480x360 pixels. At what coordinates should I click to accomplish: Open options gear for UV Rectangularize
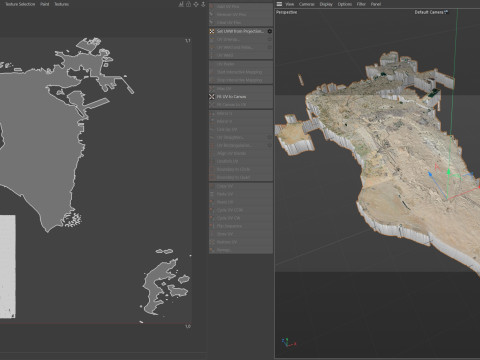click(269, 145)
